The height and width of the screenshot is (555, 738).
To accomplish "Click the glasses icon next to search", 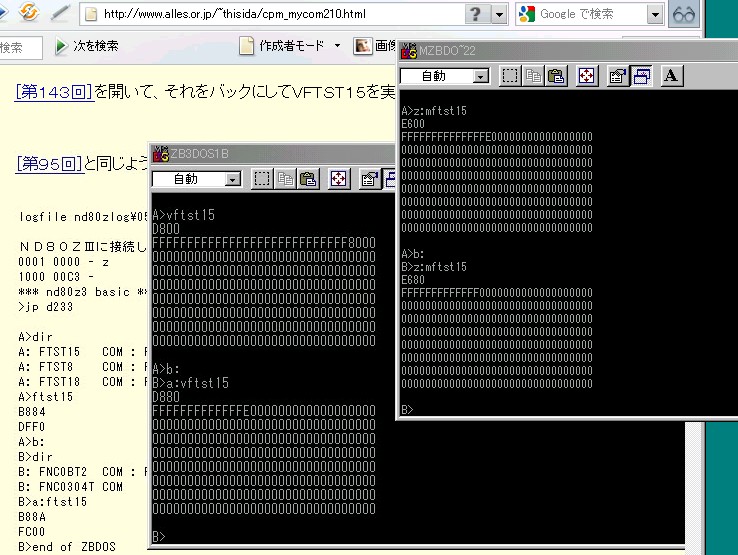I will click(683, 15).
